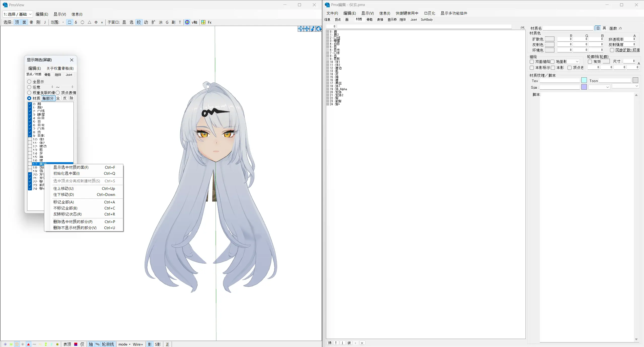Screen dimensions: 644x347
Task: Click the four-color grid icon beside Fx
Action: (203, 22)
